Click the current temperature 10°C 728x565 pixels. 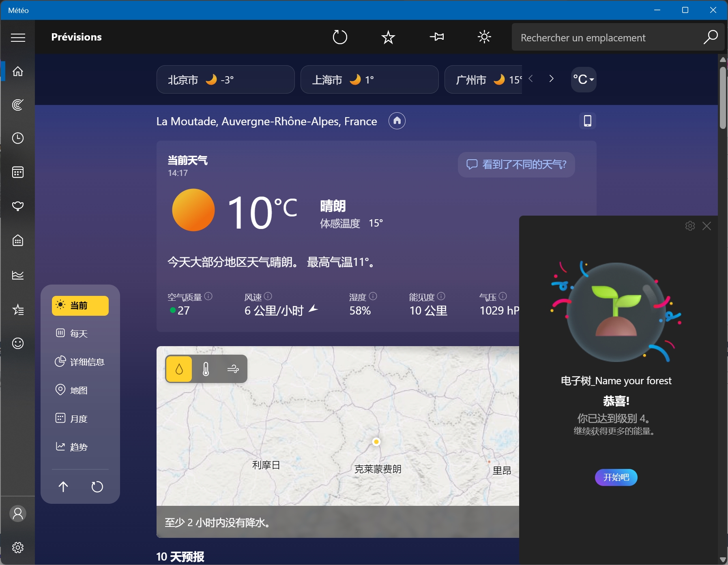[x=262, y=212]
